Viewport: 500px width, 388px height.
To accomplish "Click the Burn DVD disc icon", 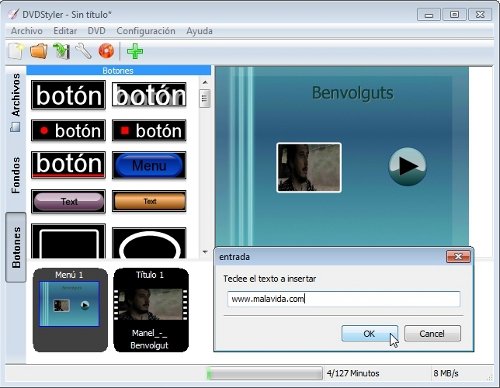I will [106, 51].
